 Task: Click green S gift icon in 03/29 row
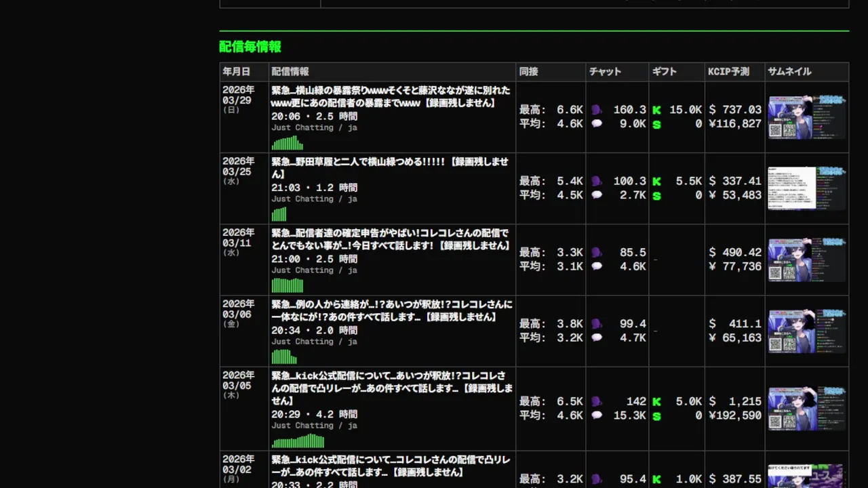(x=656, y=124)
